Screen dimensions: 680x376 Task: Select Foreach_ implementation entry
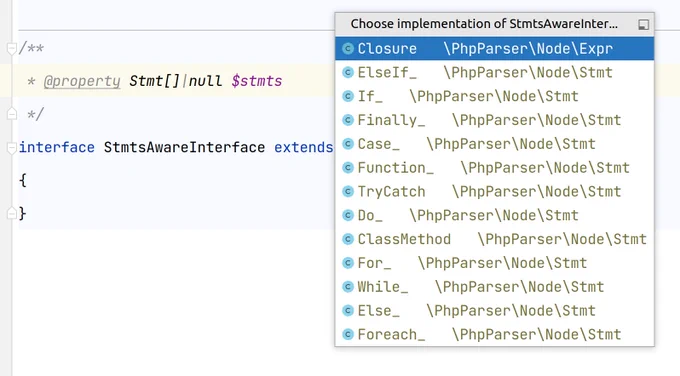click(494, 334)
